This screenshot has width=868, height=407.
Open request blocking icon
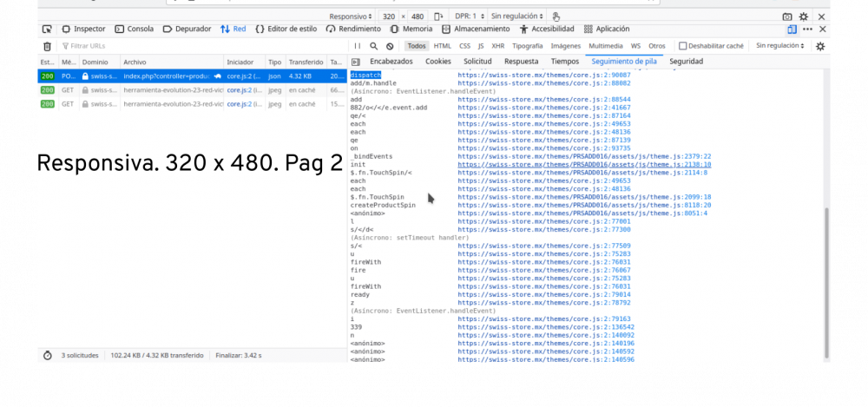(x=390, y=47)
